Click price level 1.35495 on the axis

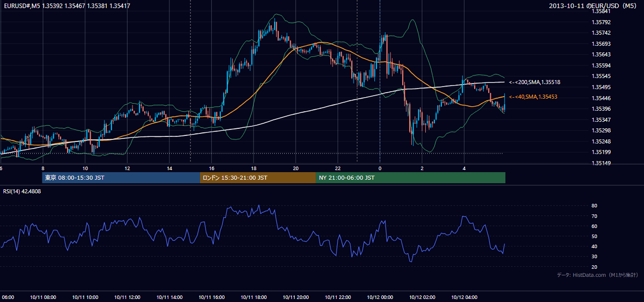601,87
